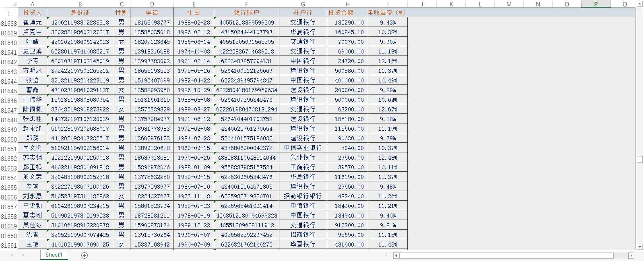This screenshot has width=644, height=261.
Task: Click the 投资人 header cell
Action: 33,13
